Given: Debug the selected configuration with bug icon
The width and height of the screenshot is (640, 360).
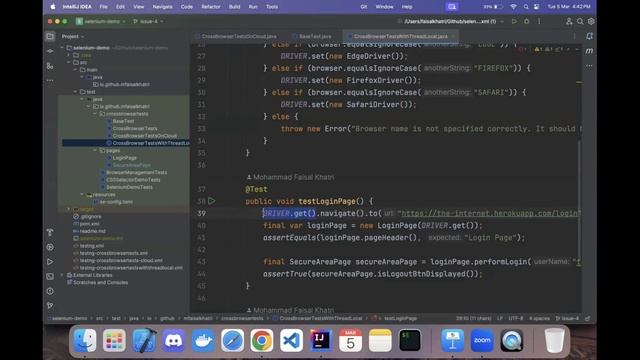Looking at the screenshot, I should pos(527,21).
